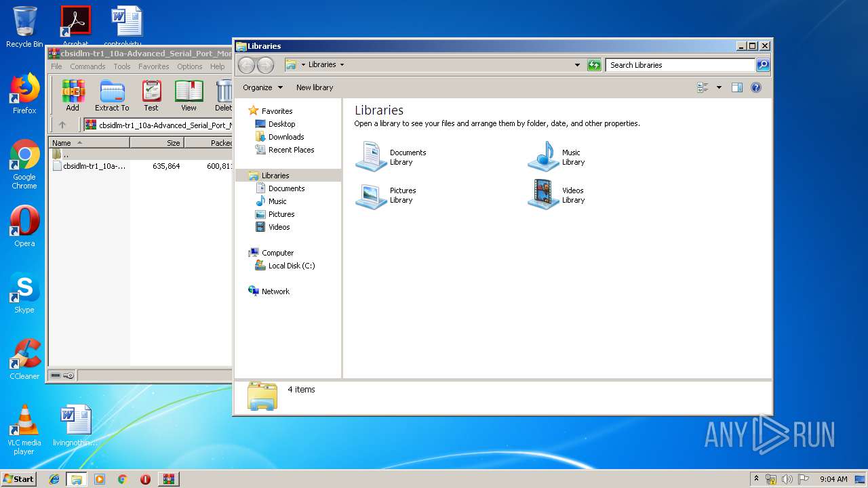Viewport: 868px width, 488px height.
Task: Click the Skype desktop shortcut
Action: pos(24,293)
